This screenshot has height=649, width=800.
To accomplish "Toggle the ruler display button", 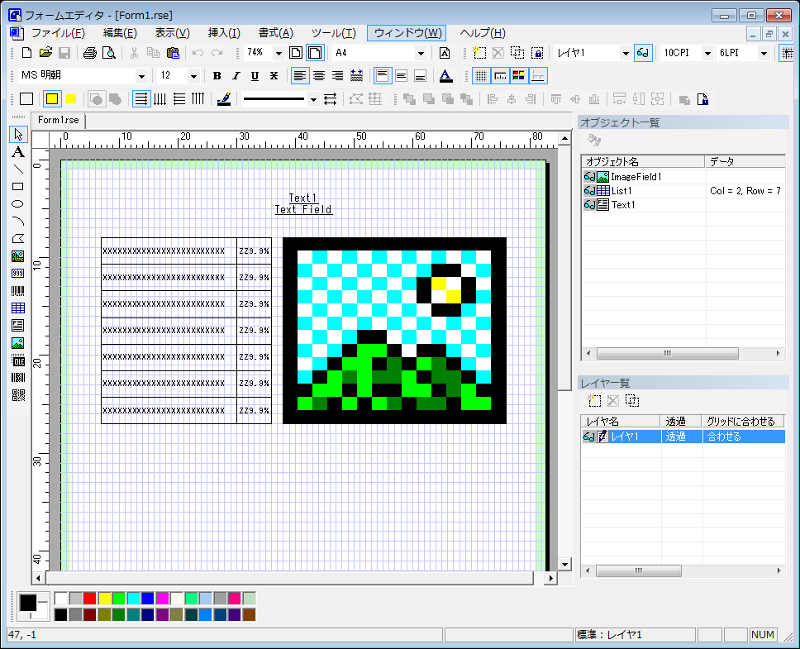I will pyautogui.click(x=500, y=76).
